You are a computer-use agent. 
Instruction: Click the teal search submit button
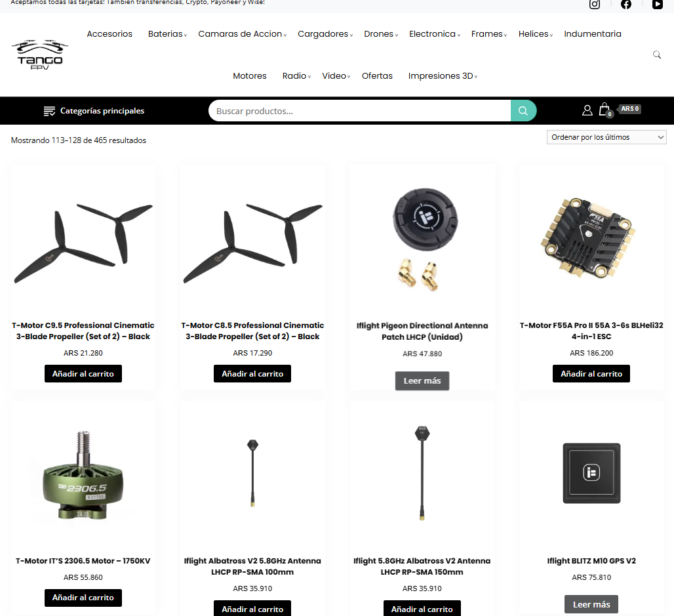pos(523,111)
